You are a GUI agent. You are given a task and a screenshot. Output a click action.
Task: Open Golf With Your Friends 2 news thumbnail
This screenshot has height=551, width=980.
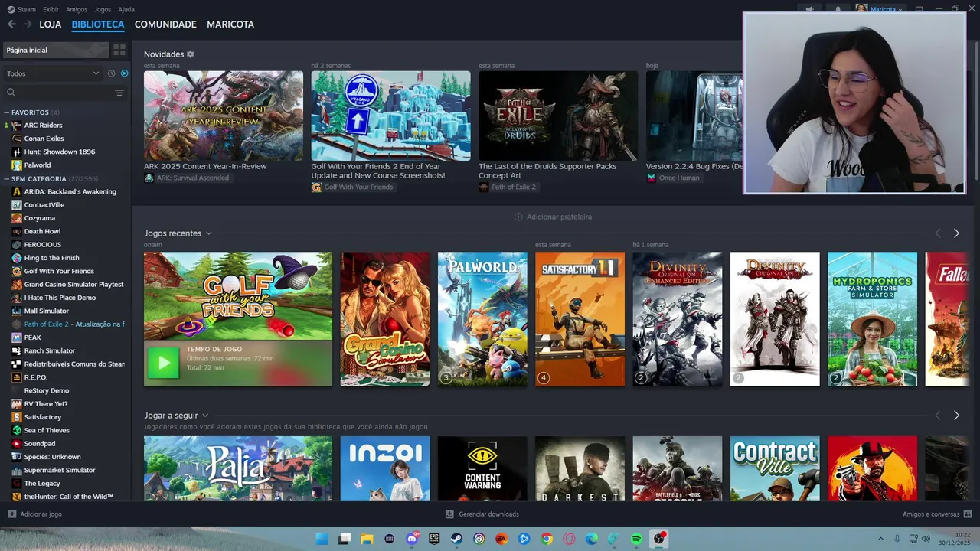(390, 116)
